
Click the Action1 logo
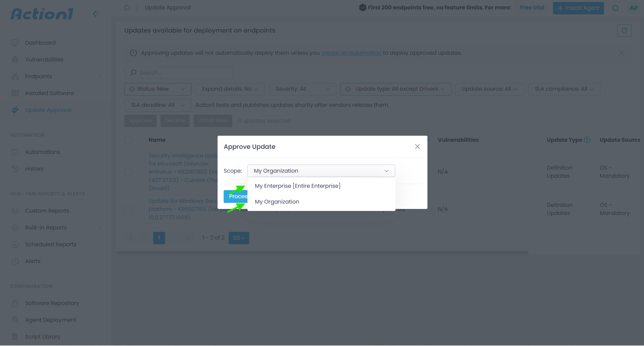click(x=42, y=14)
